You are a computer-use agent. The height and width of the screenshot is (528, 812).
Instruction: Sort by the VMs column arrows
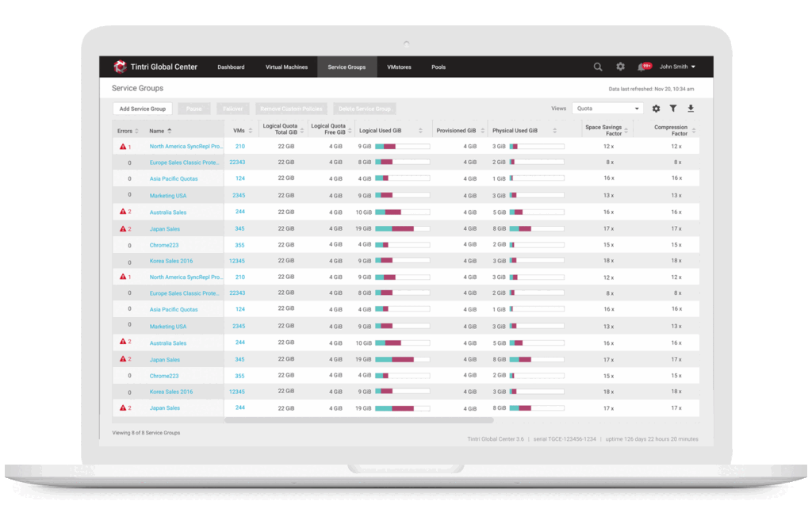[x=251, y=131]
